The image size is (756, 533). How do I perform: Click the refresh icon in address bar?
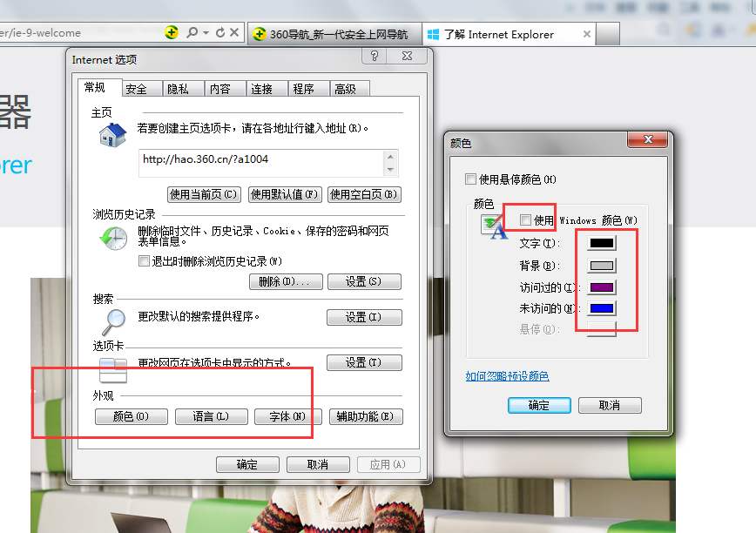220,32
